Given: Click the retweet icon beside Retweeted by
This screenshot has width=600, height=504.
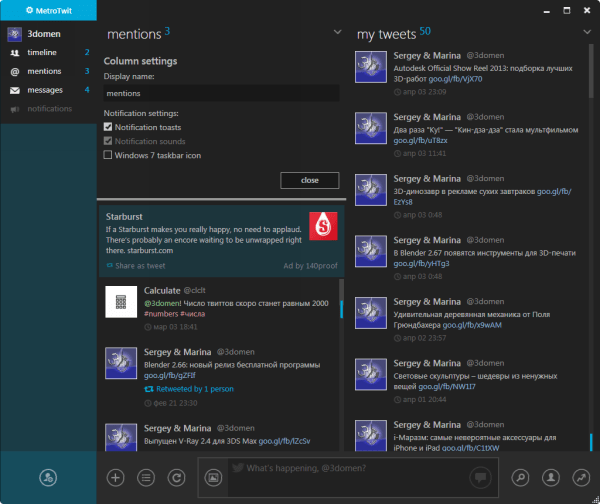Looking at the screenshot, I should click(148, 389).
